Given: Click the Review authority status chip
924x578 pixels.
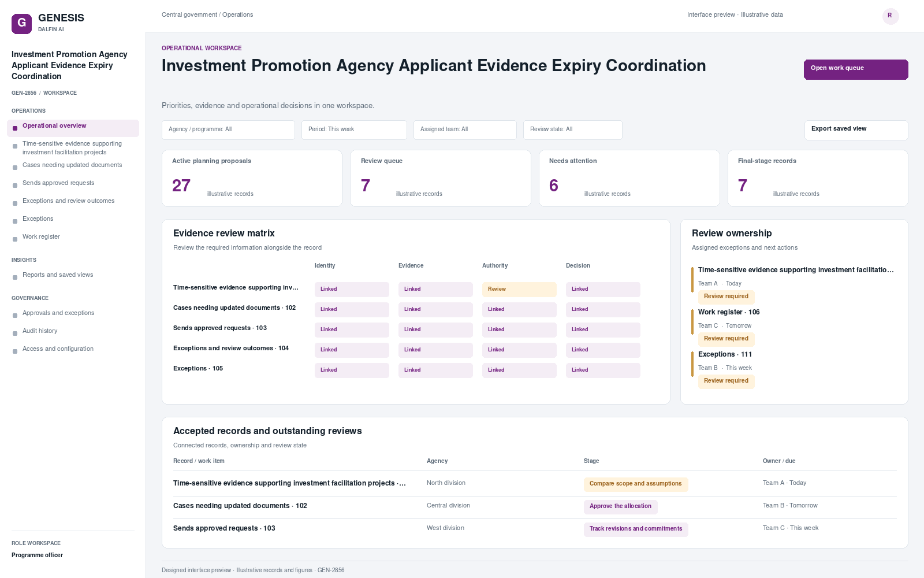Looking at the screenshot, I should [519, 290].
